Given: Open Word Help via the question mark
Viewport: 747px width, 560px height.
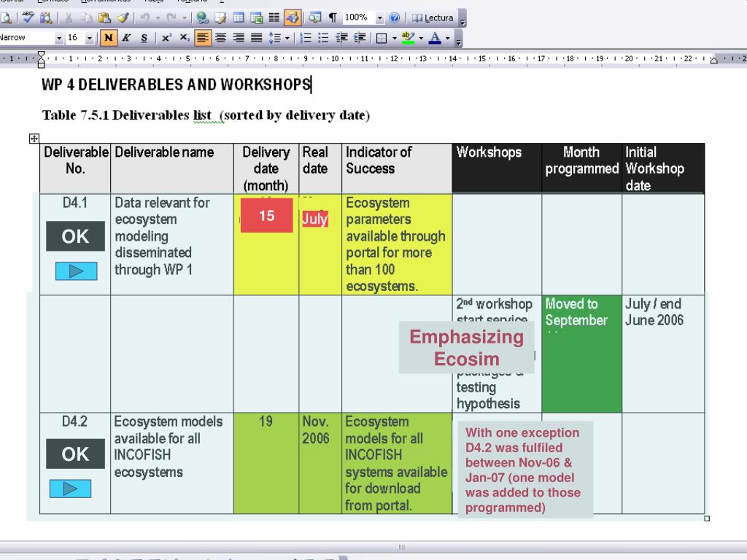Looking at the screenshot, I should [395, 18].
